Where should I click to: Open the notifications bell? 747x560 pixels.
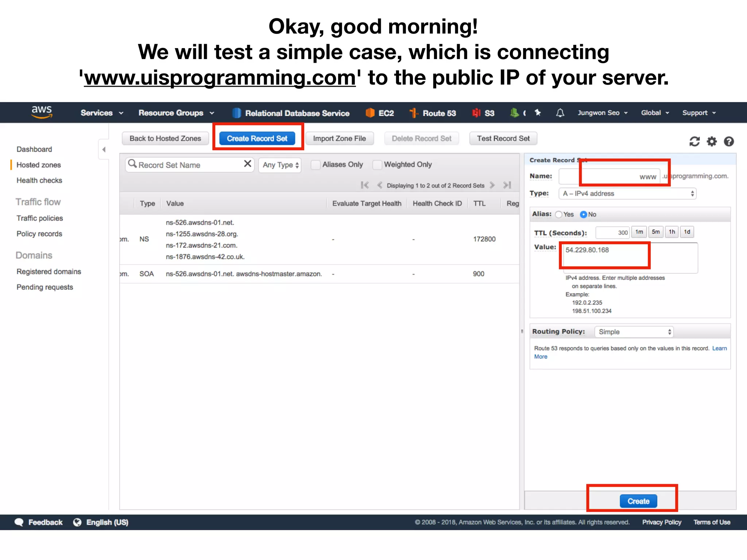[560, 113]
